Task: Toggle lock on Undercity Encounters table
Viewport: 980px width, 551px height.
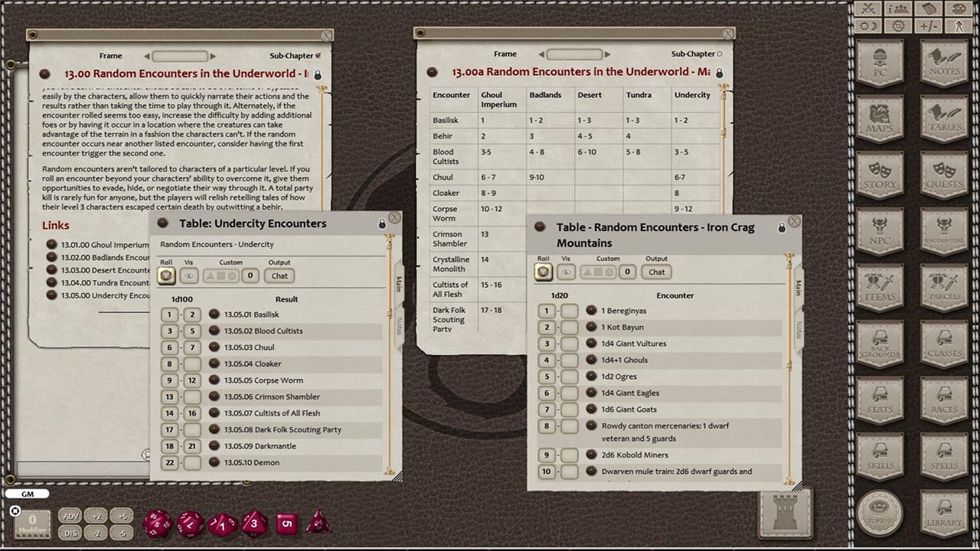Action: click(382, 223)
